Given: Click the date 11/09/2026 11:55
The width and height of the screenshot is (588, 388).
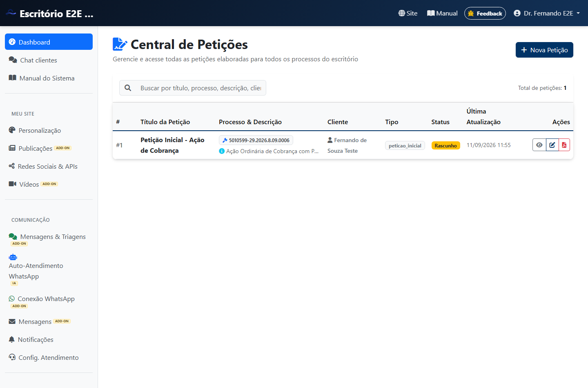Looking at the screenshot, I should [488, 145].
